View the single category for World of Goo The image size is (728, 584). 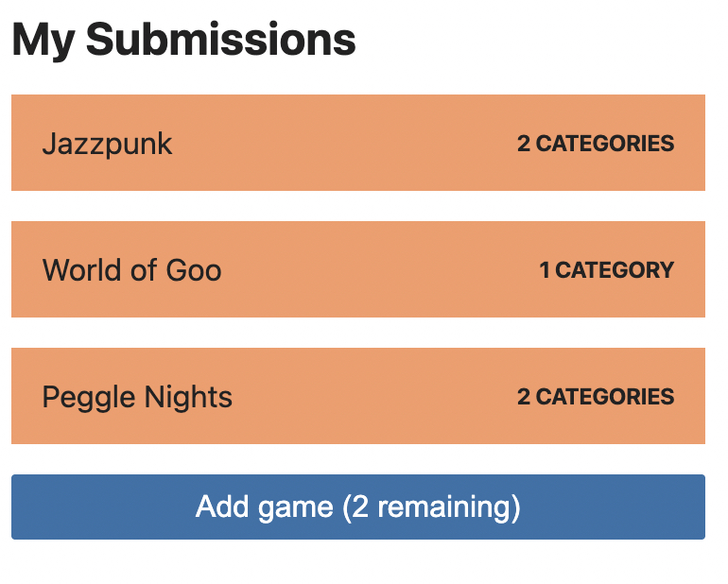click(606, 270)
